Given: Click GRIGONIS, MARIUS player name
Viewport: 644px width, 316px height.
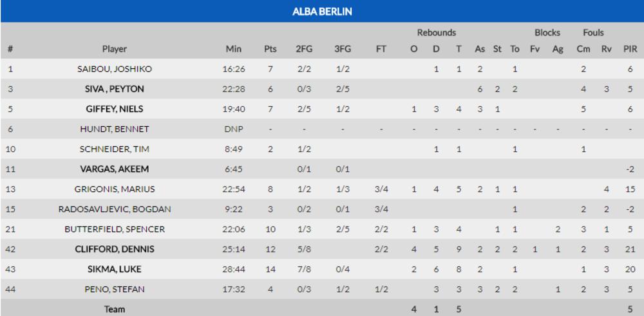Looking at the screenshot, I should coord(115,189).
